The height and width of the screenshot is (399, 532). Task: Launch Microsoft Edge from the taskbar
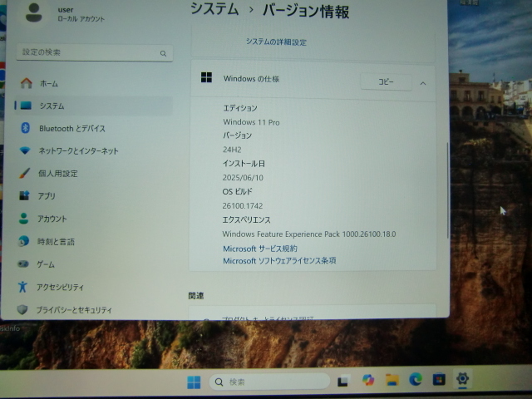(x=416, y=379)
